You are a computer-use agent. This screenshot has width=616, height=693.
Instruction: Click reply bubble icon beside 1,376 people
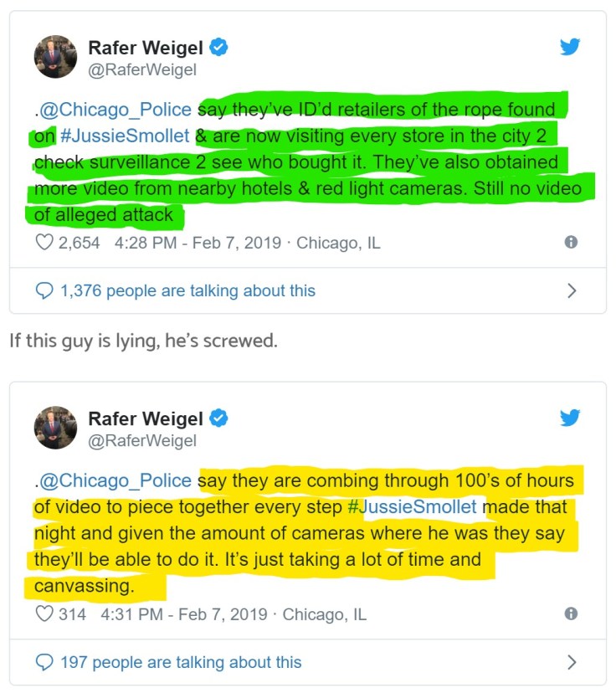click(44, 290)
